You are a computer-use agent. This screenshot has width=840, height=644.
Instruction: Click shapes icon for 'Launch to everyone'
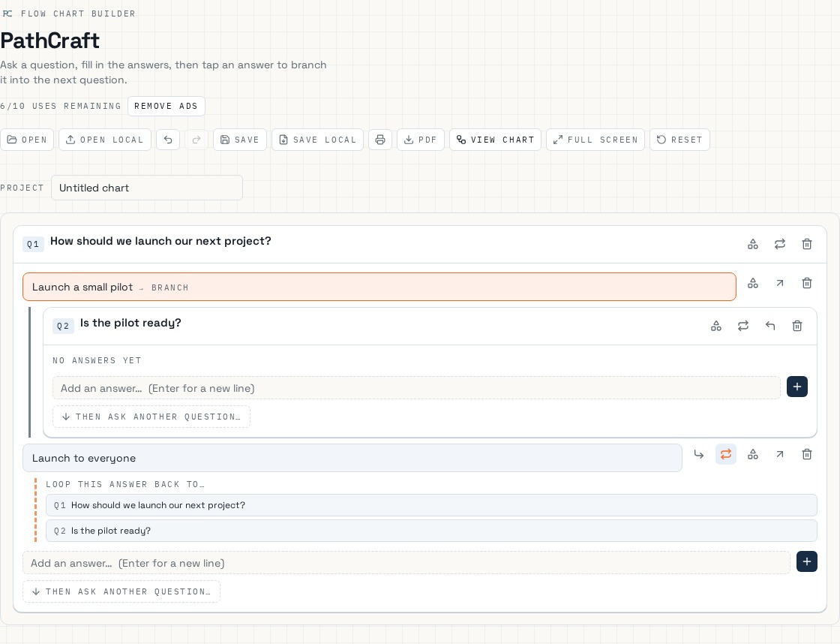(753, 454)
